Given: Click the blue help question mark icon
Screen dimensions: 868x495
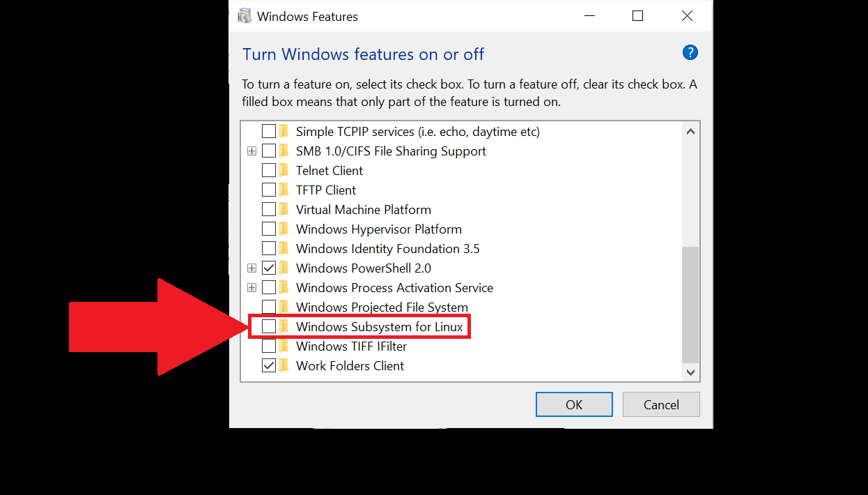Looking at the screenshot, I should pos(690,53).
